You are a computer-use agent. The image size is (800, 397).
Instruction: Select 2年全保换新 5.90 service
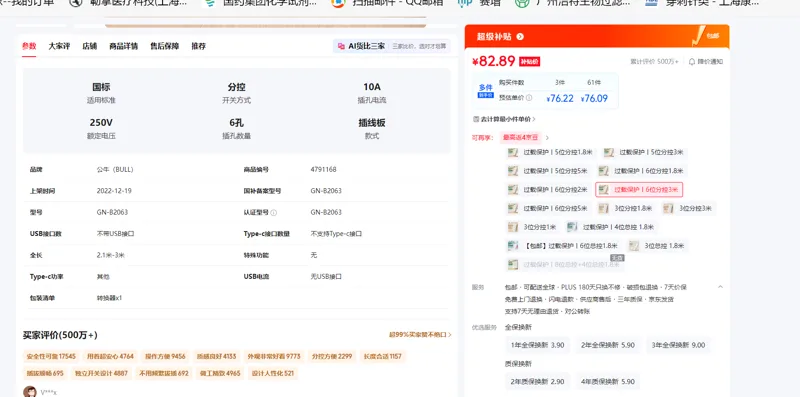point(608,345)
